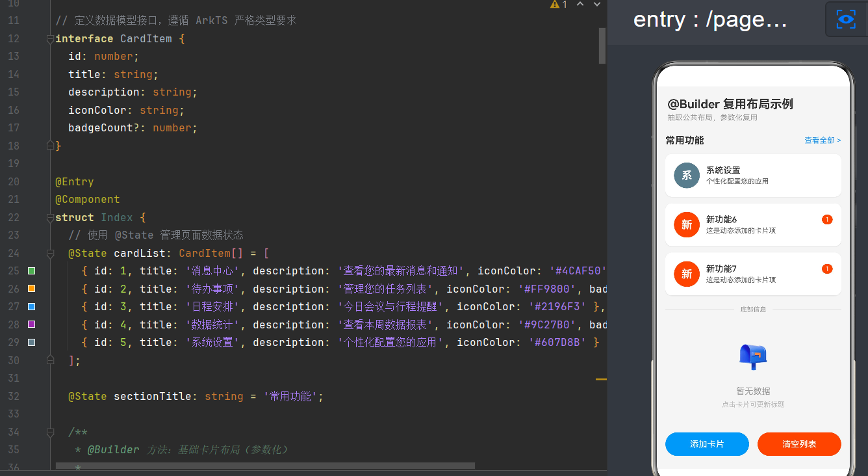Click the '抽取公共布局，参数化复用' subtitle

click(x=712, y=118)
